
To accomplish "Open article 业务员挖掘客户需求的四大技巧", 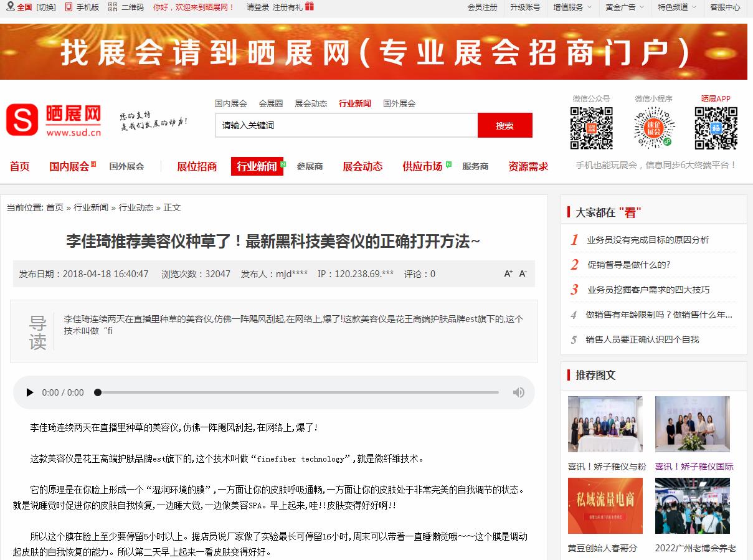I will 648,290.
